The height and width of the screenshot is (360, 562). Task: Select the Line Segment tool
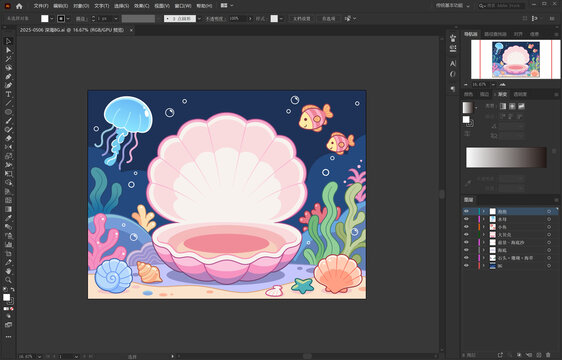8,103
